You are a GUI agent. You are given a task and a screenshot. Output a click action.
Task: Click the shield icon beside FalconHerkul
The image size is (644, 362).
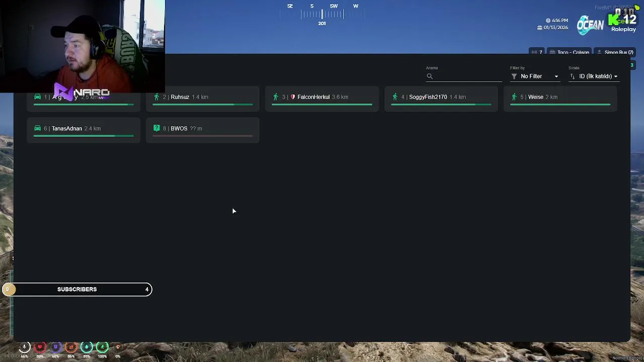(293, 97)
